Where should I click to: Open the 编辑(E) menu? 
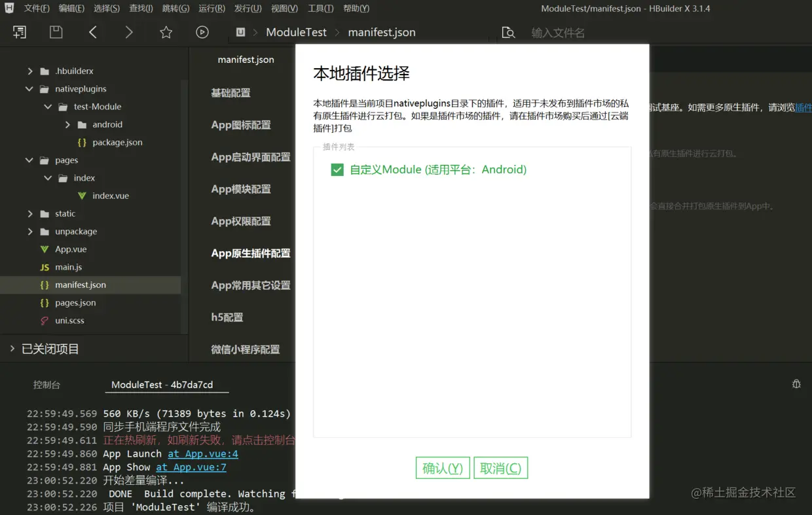pyautogui.click(x=71, y=9)
